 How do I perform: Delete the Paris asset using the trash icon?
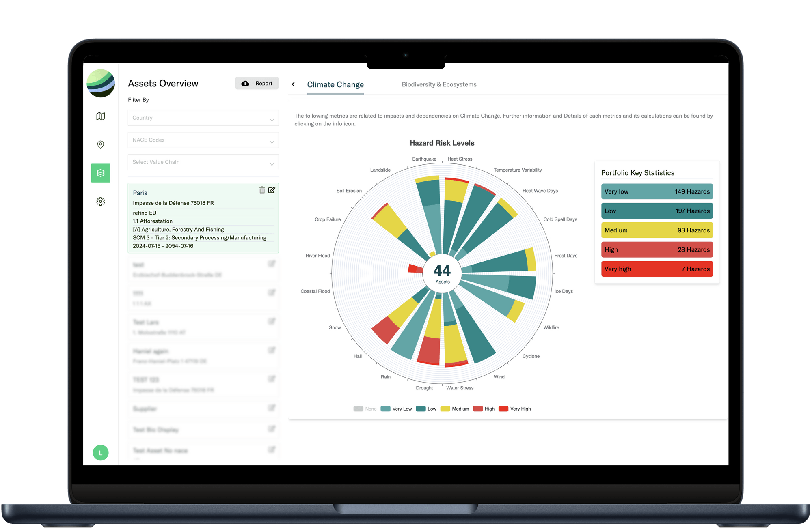click(262, 190)
